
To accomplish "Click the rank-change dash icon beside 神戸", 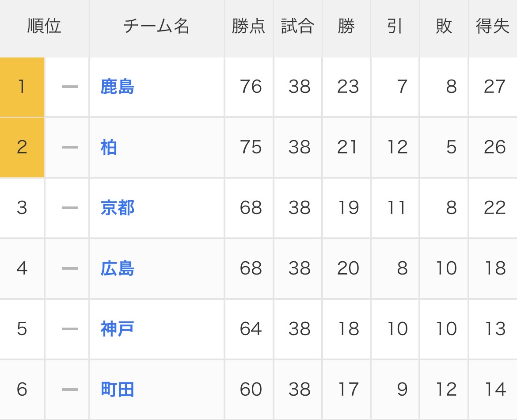I will (x=69, y=329).
